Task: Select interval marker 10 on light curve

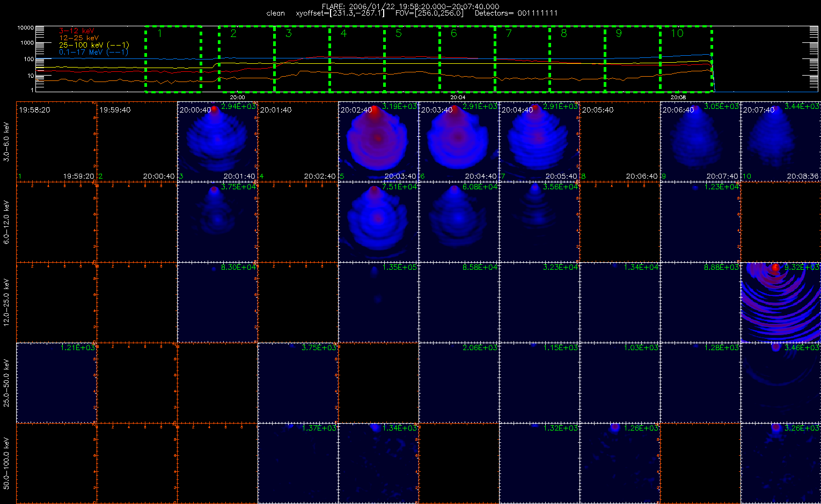Action: [678, 34]
